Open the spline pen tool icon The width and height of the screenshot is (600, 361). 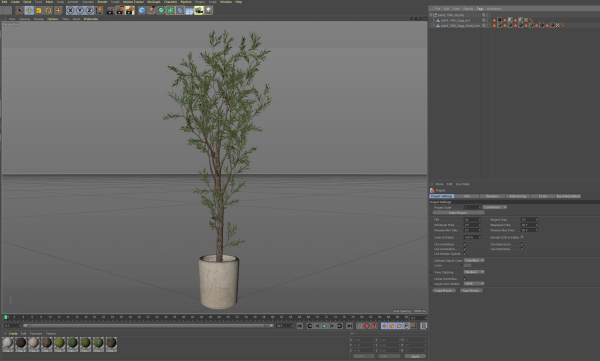pyautogui.click(x=152, y=10)
